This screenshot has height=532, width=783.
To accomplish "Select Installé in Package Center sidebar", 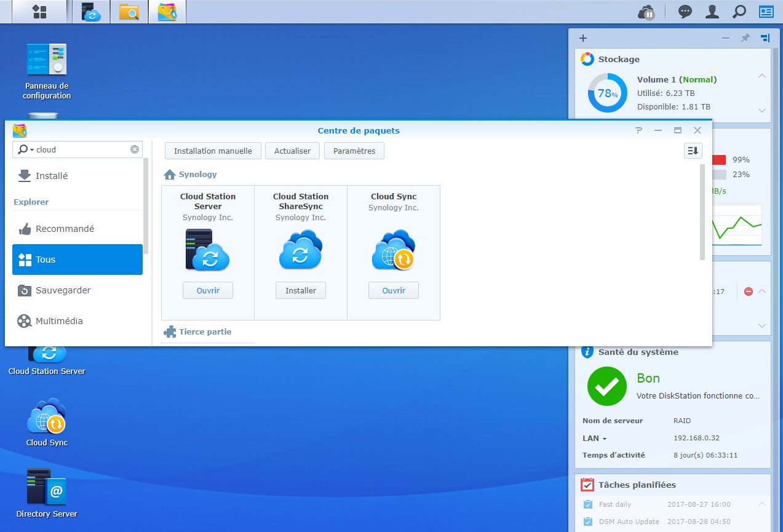I will [x=78, y=176].
